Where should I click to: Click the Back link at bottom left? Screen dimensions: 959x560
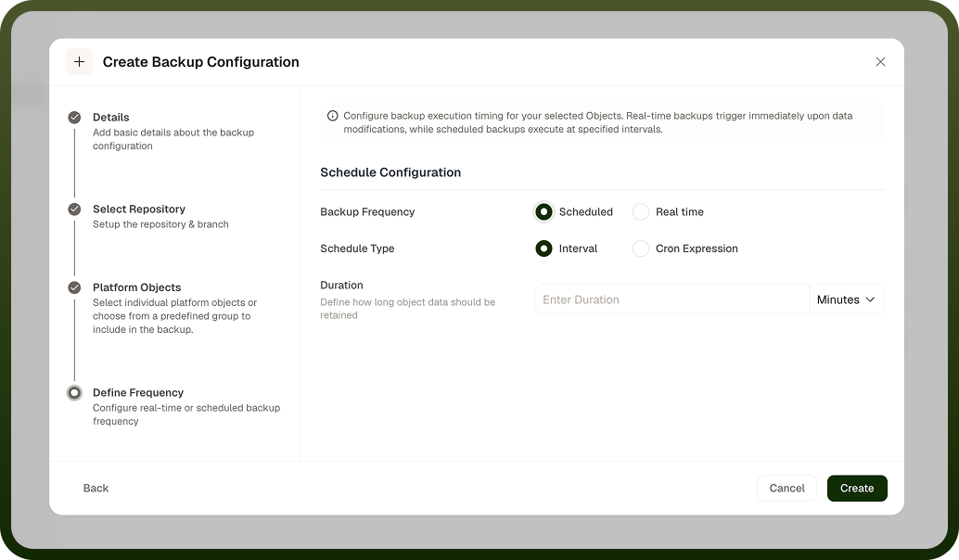96,488
